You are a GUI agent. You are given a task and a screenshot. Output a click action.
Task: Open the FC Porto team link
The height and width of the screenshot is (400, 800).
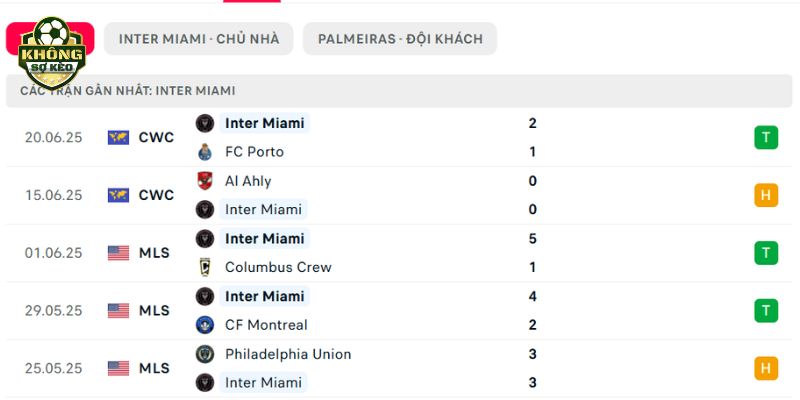point(254,152)
